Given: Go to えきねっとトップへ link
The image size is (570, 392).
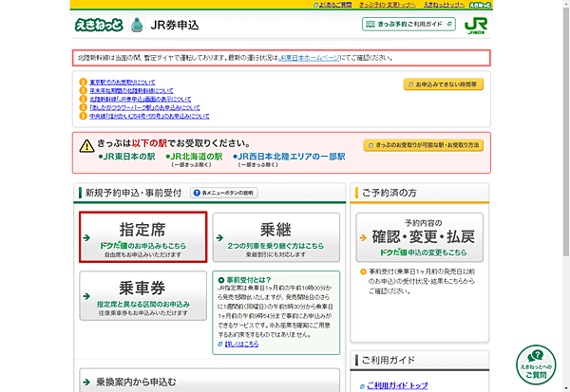Looking at the screenshot, I should coord(444,5).
